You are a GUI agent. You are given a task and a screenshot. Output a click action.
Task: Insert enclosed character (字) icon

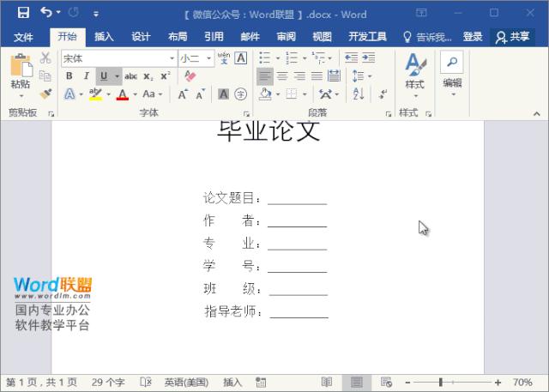point(240,94)
